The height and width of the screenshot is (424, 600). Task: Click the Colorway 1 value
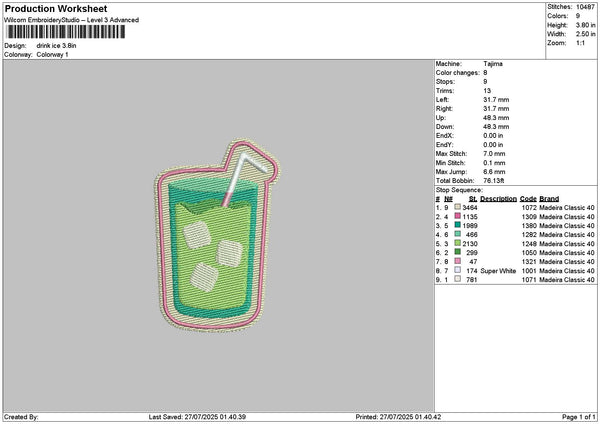(x=53, y=54)
